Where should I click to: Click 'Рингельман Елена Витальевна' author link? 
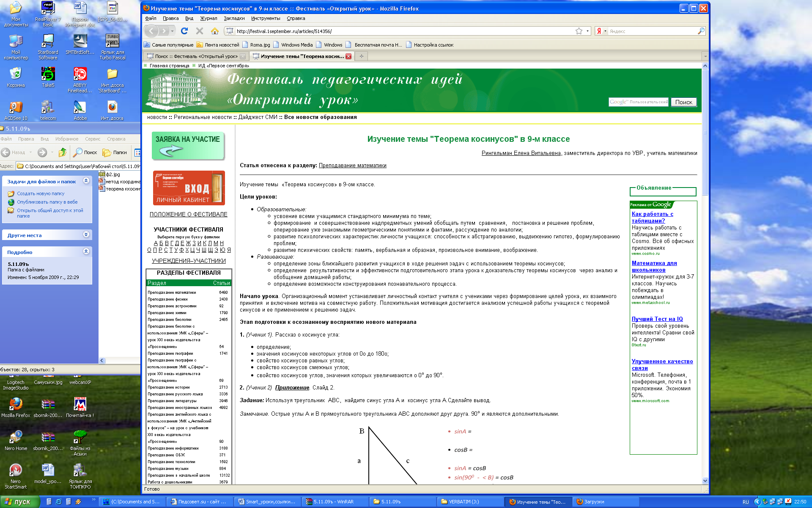coord(521,153)
